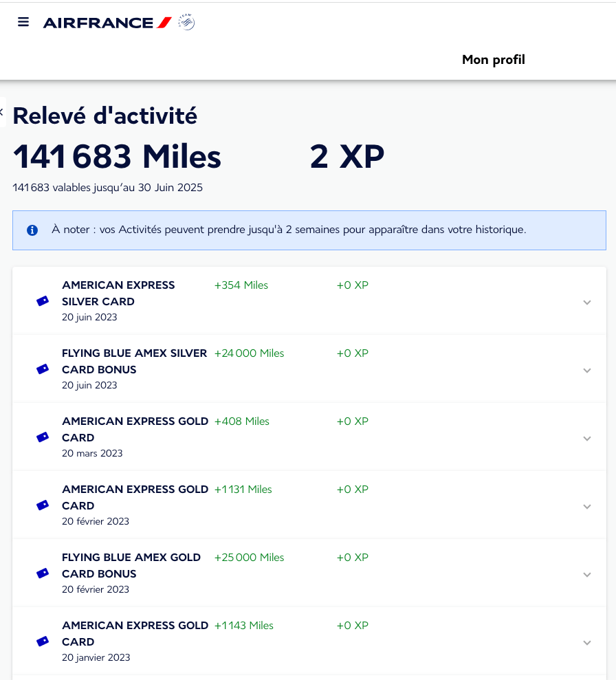Click the +408 Miles amount
The width and height of the screenshot is (616, 680).
242,421
